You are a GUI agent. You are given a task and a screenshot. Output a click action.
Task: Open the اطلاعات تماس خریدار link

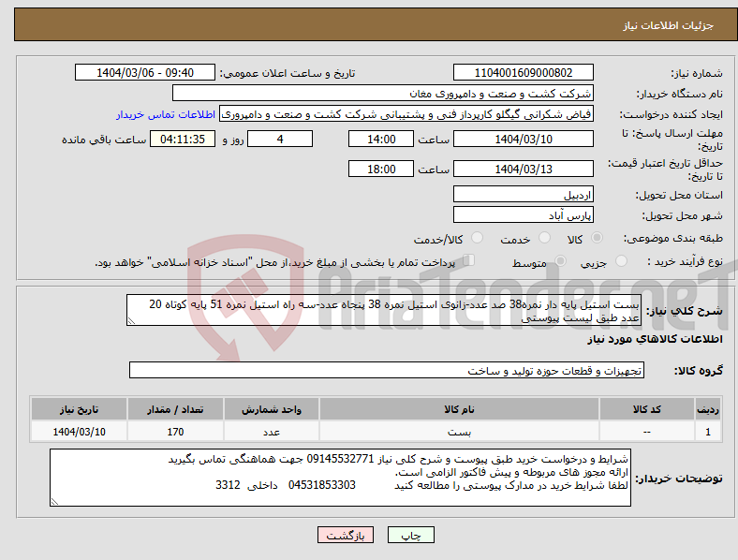pyautogui.click(x=166, y=114)
